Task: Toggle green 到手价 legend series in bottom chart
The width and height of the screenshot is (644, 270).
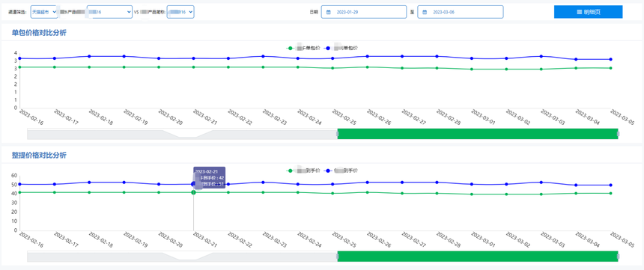Action: coord(303,171)
